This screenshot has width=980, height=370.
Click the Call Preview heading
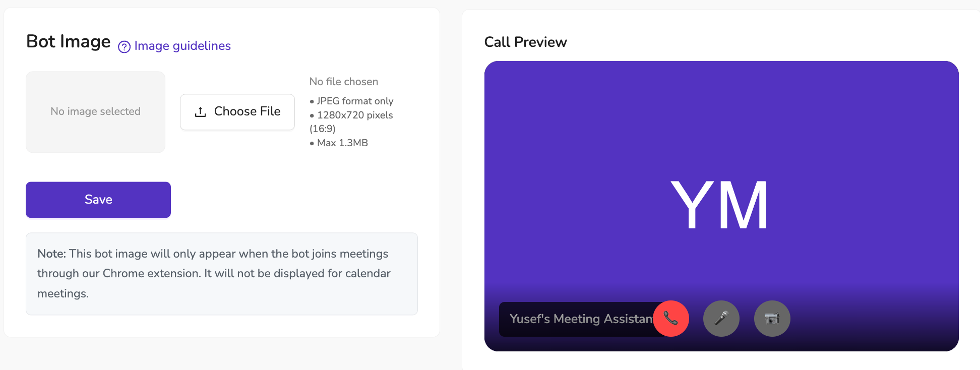pos(525,42)
